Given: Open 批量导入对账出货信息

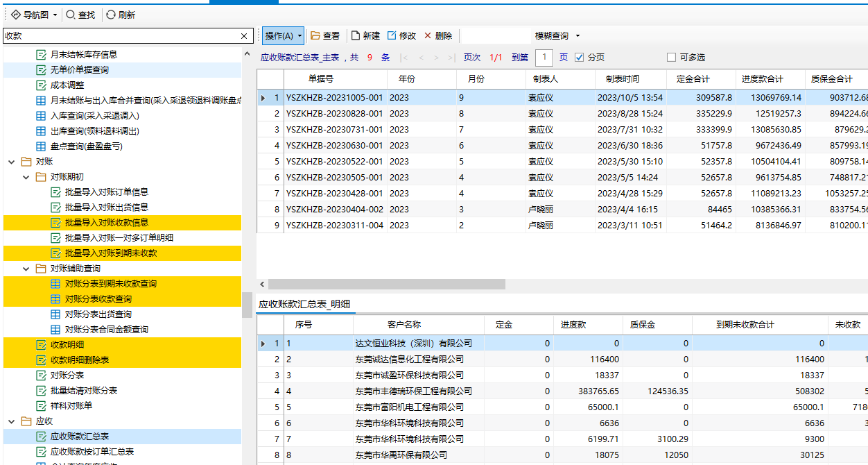Looking at the screenshot, I should pyautogui.click(x=107, y=208).
